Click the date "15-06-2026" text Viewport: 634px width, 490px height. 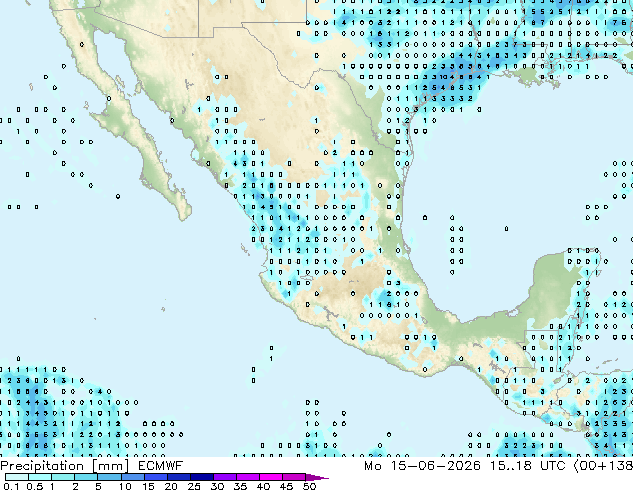click(x=436, y=466)
